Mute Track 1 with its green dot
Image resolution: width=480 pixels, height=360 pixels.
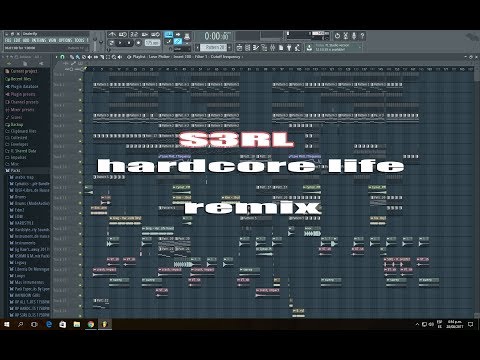click(80, 79)
